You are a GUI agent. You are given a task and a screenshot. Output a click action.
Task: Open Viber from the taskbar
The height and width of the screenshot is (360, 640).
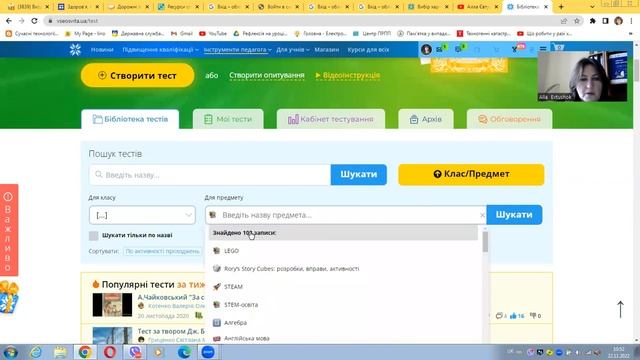134,352
